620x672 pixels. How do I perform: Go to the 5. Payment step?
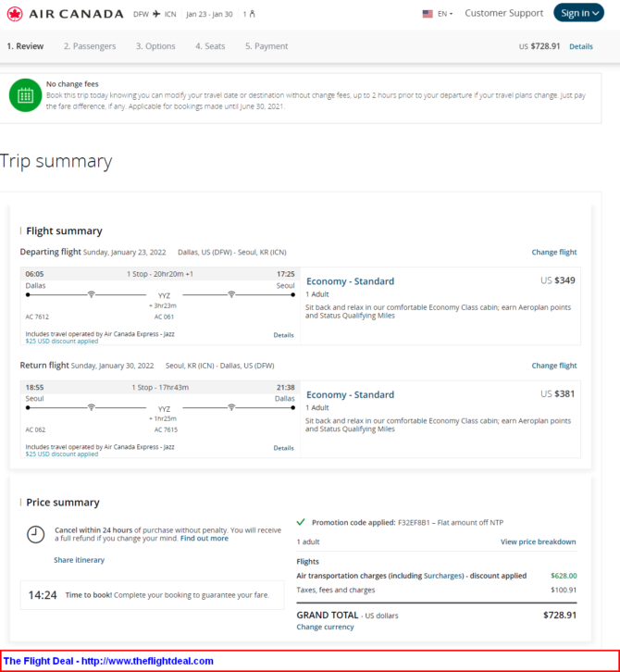tap(267, 46)
